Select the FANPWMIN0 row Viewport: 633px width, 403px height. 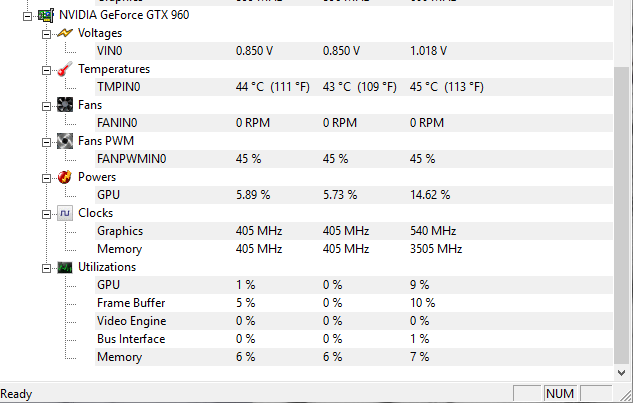pos(354,159)
